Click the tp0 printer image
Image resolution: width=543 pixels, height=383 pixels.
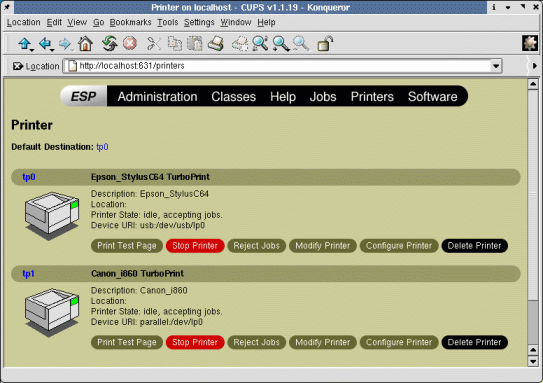tap(52, 216)
